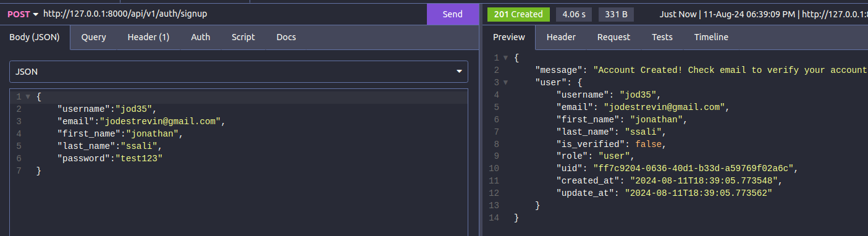
Task: Open the Query tab
Action: 93,37
